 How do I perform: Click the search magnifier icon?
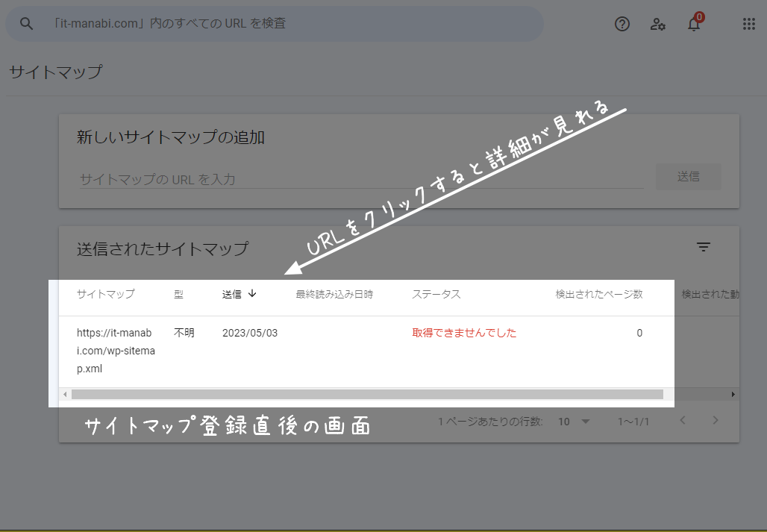26,23
